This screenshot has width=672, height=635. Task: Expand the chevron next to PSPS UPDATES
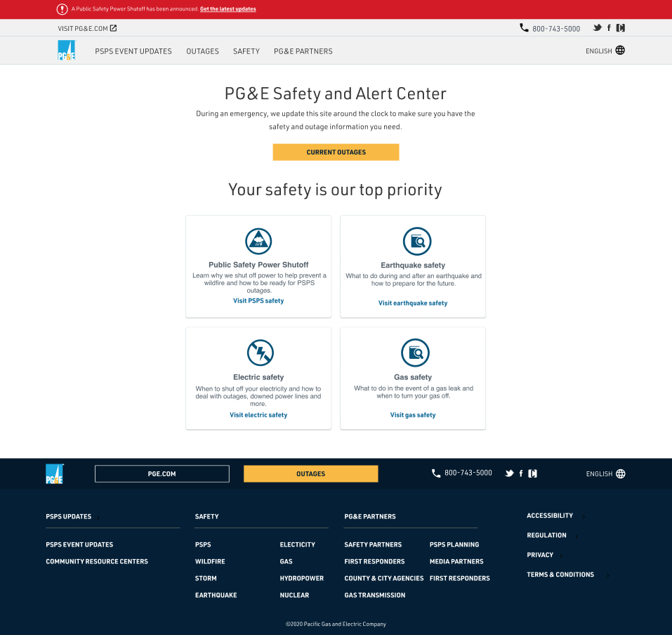click(x=98, y=518)
